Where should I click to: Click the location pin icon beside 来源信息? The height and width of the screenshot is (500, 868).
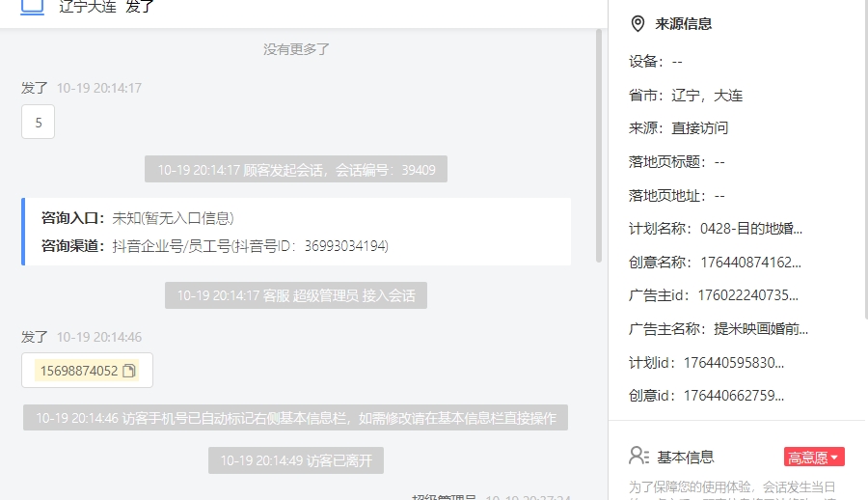pyautogui.click(x=637, y=24)
